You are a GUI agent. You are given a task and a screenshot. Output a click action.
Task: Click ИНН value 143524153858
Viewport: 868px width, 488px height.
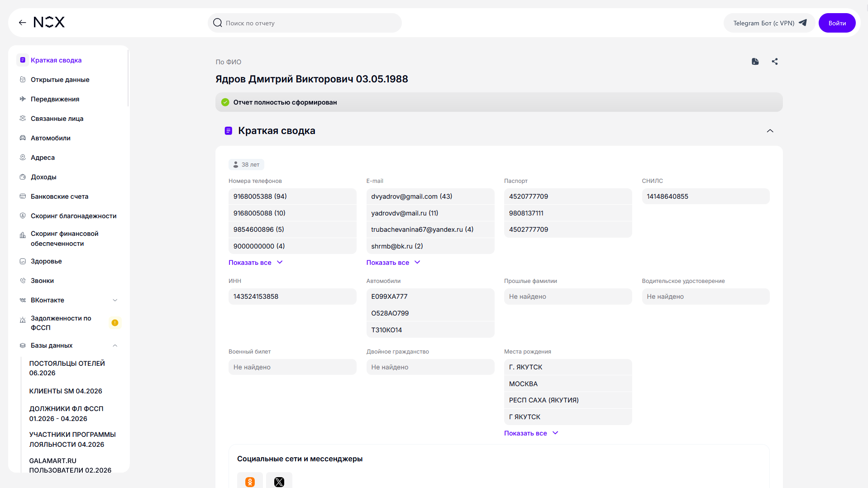[292, 297]
